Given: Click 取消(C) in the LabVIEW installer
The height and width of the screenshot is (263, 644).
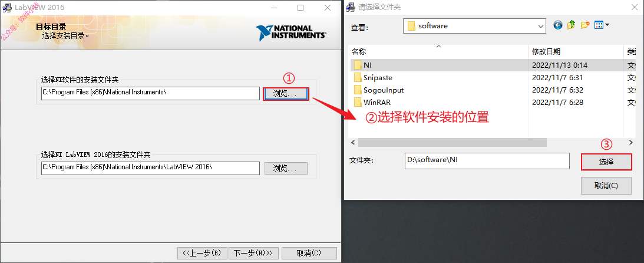Looking at the screenshot, I should 309,253.
